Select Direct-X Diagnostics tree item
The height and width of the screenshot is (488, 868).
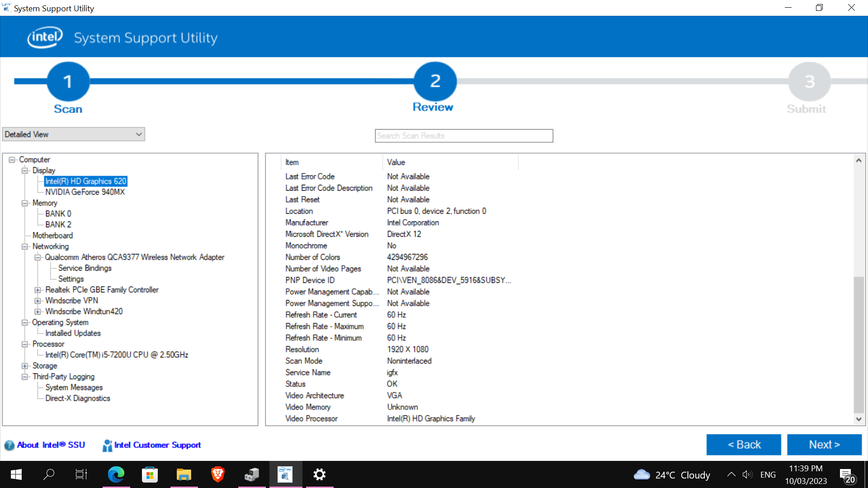pyautogui.click(x=78, y=399)
